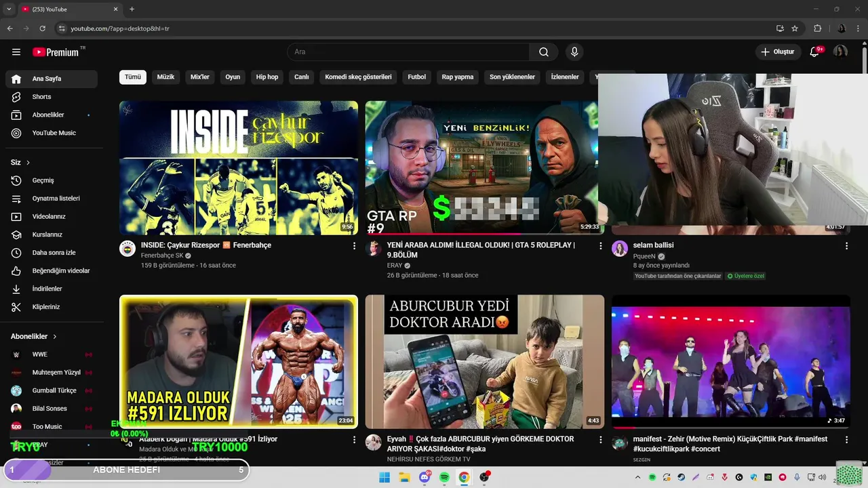Play the ABURCUBUR YEDİ DOKTOR ARADI thumbnail
Screen dimensions: 868x488
click(x=484, y=361)
